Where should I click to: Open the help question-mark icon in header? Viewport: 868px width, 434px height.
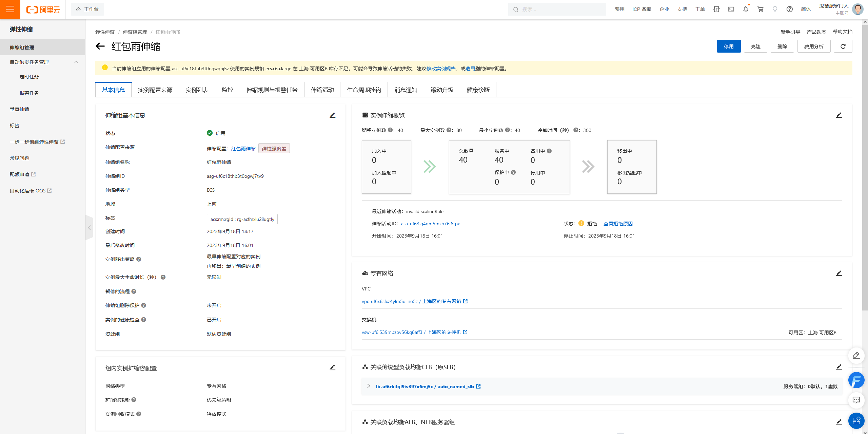(x=790, y=9)
